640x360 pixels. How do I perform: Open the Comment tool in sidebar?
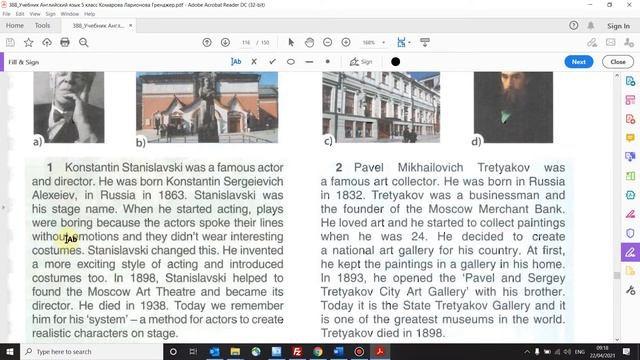click(x=630, y=138)
